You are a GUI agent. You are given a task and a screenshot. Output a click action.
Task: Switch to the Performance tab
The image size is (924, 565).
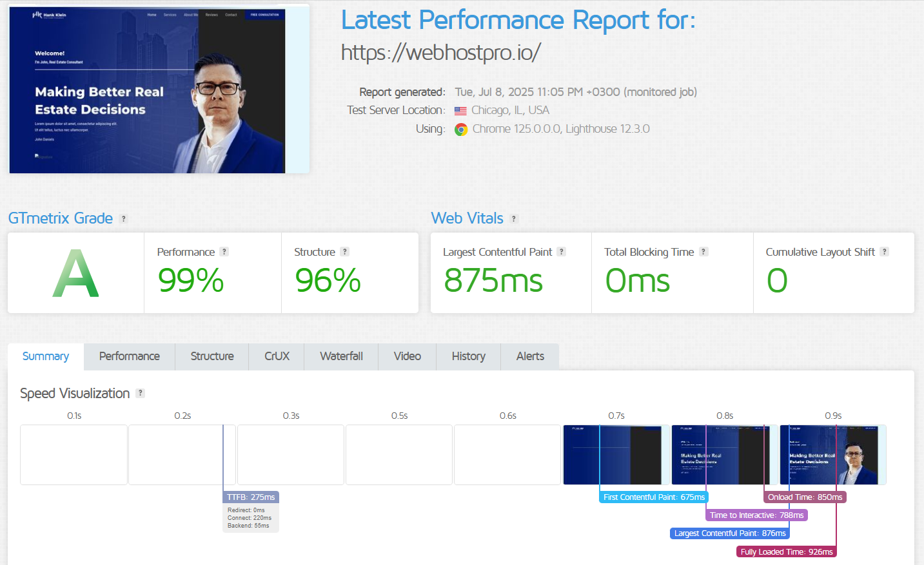[x=129, y=356]
